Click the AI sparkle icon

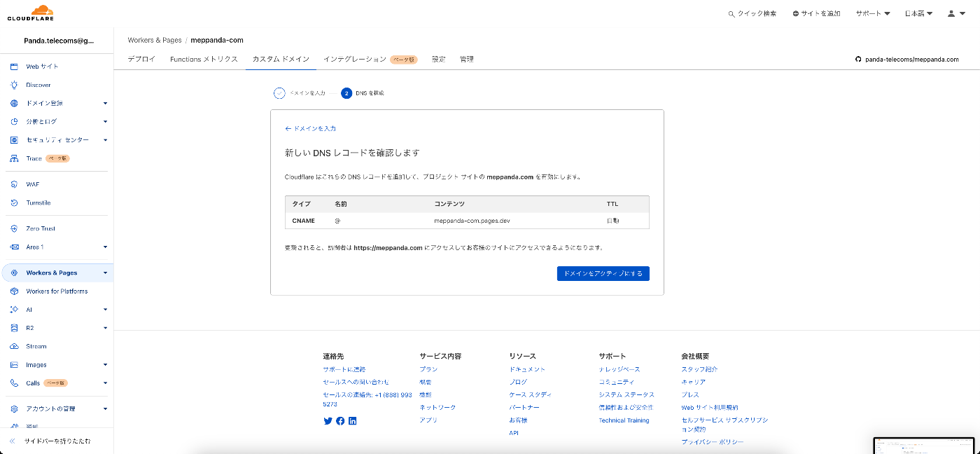pos(14,310)
